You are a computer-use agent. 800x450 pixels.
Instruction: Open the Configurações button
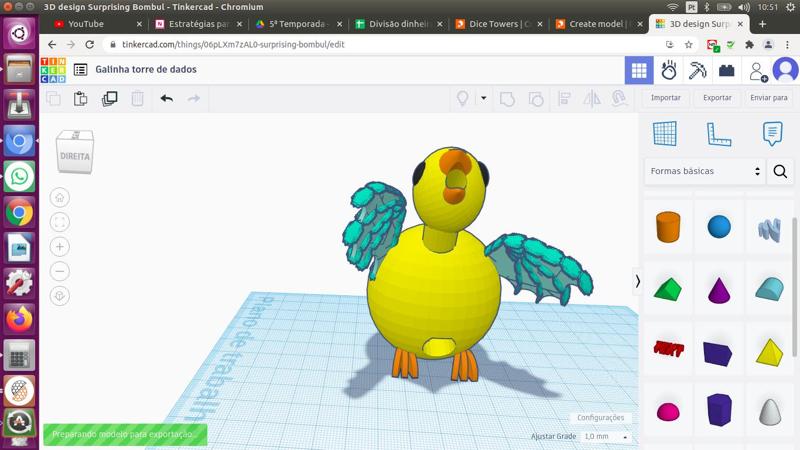(601, 417)
